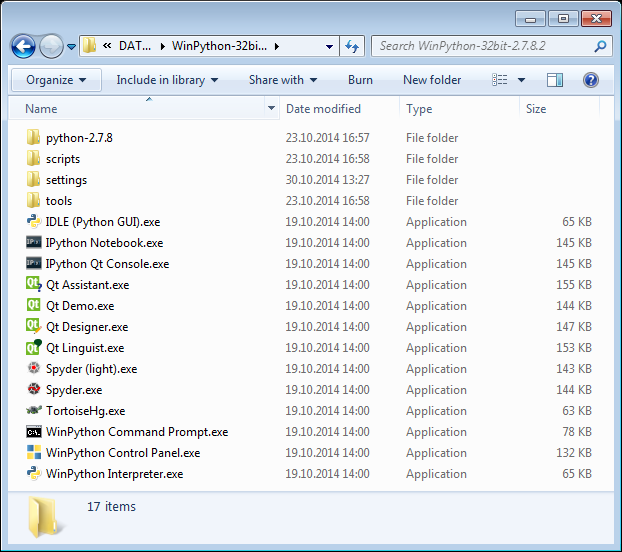
Task: Maximize the Explorer window
Action: [563, 19]
